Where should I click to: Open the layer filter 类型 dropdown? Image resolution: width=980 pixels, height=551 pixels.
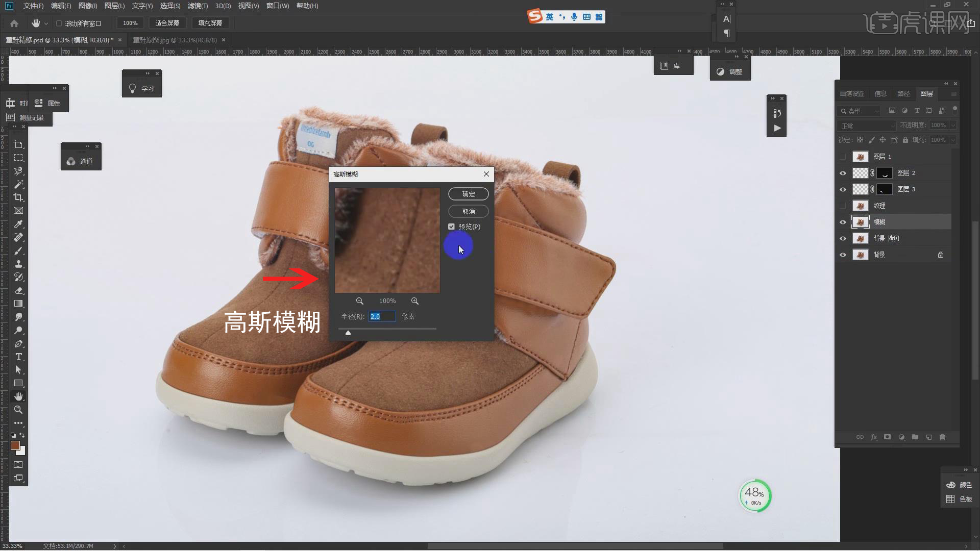coord(860,111)
